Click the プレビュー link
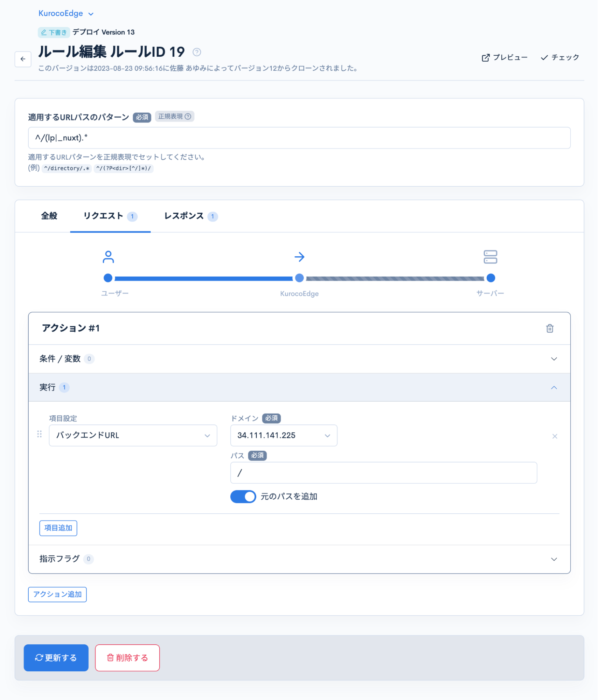 click(505, 57)
